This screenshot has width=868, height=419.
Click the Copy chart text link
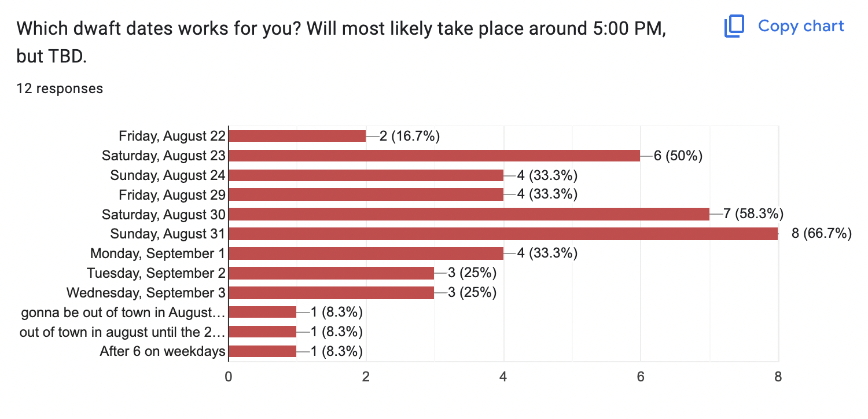(x=801, y=26)
